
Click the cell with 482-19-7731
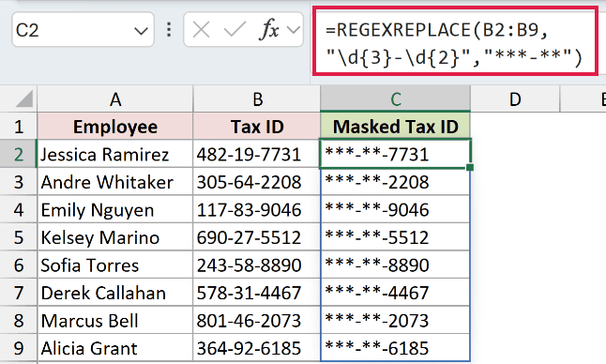click(x=257, y=154)
